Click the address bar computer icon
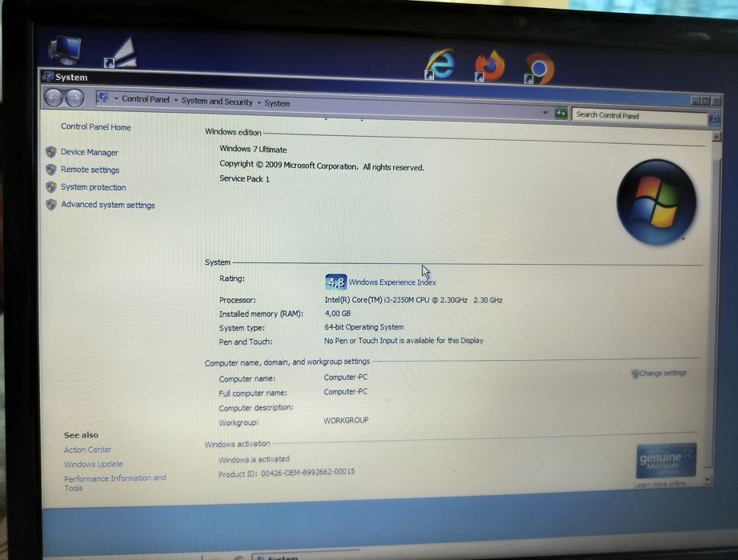738x560 pixels. click(103, 98)
